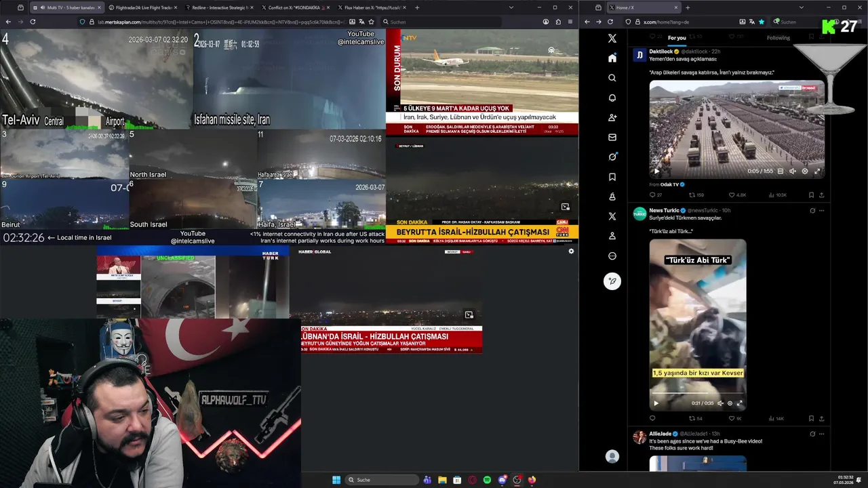Open Explore search icon in X sidebar
868x488 pixels.
[612, 78]
